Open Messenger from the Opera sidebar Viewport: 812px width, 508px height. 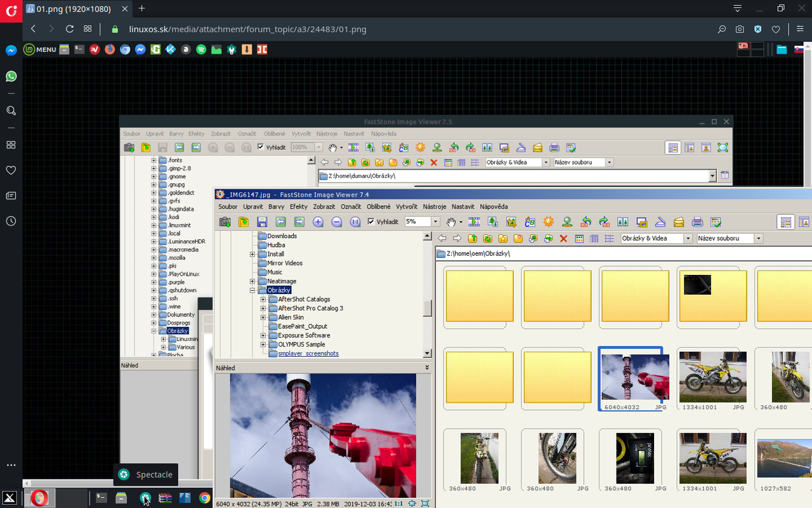click(11, 51)
